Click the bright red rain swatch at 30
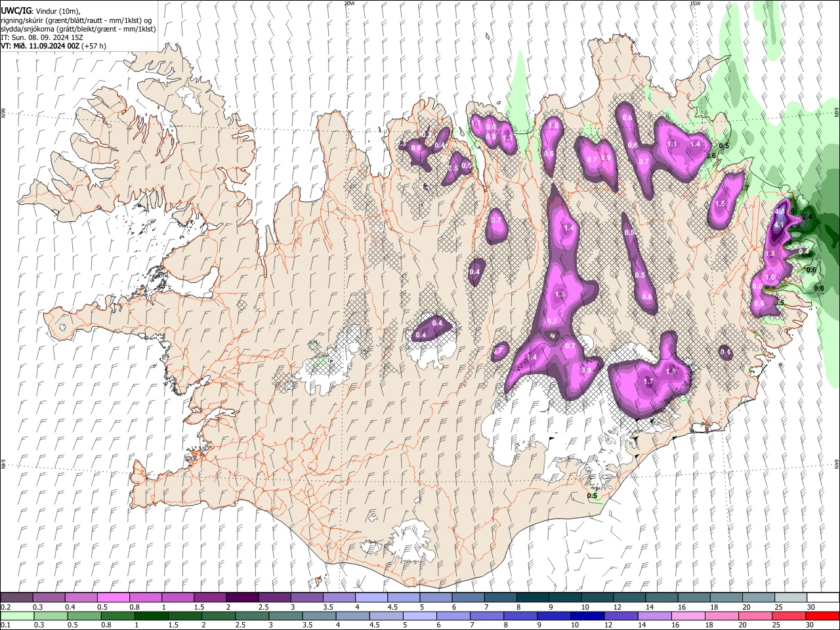The height and width of the screenshot is (630, 840). tap(822, 616)
